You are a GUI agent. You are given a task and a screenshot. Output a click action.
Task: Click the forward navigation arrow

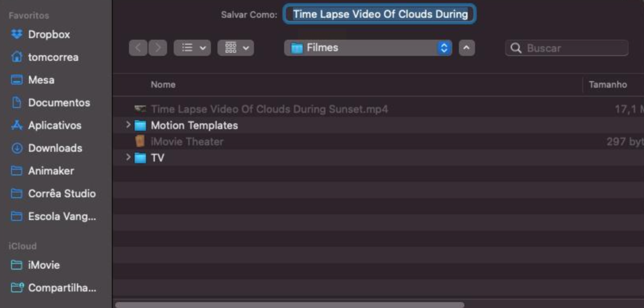point(158,48)
